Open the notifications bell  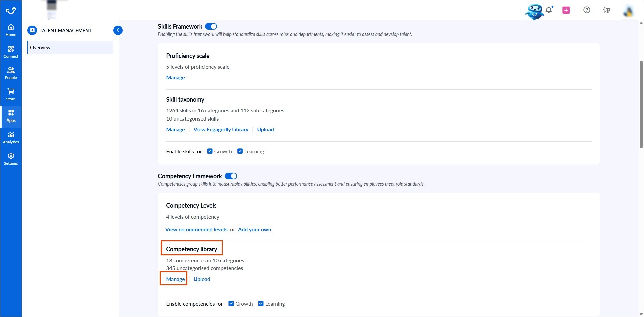[x=549, y=10]
